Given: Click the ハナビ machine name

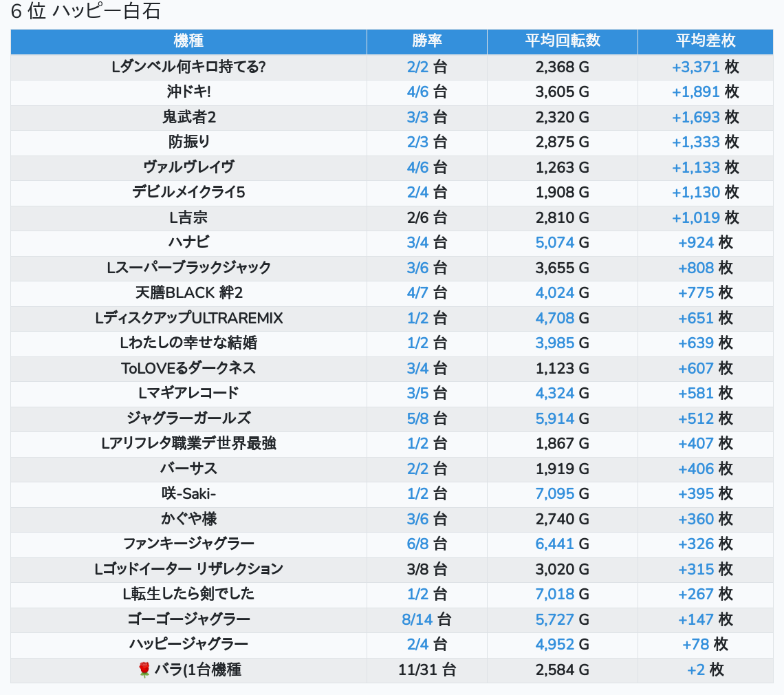Looking at the screenshot, I should 188,242.
